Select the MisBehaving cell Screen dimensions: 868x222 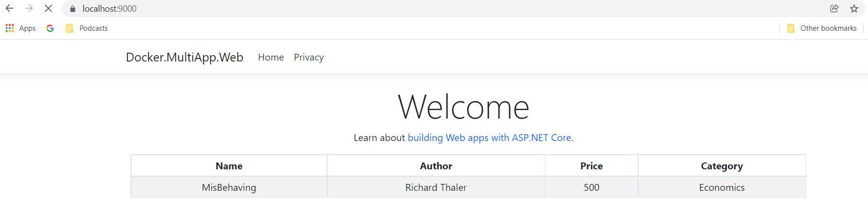[229, 187]
